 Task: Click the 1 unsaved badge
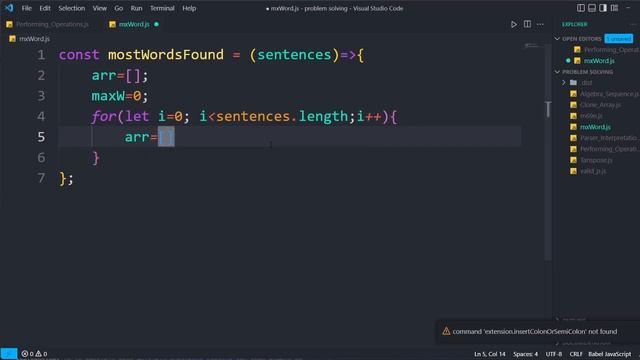pos(619,39)
